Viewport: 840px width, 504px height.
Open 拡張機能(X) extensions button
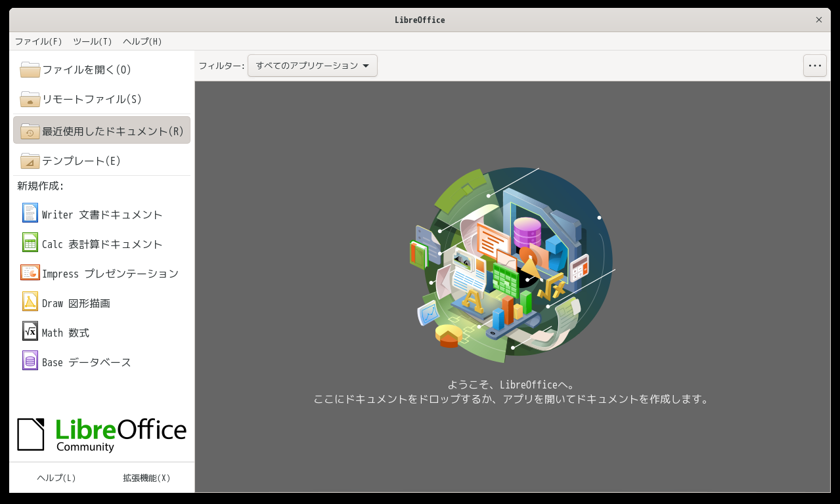click(146, 478)
